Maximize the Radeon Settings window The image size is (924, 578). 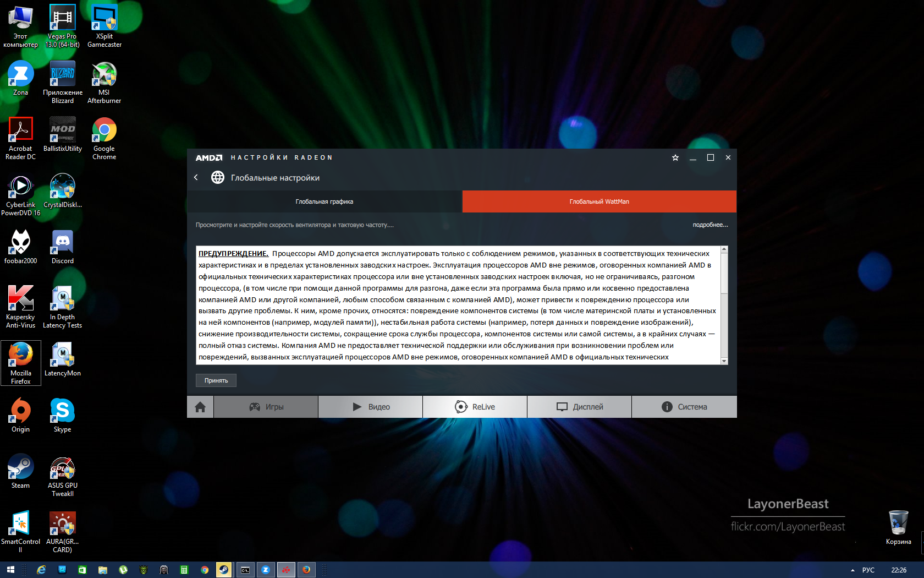pos(711,157)
